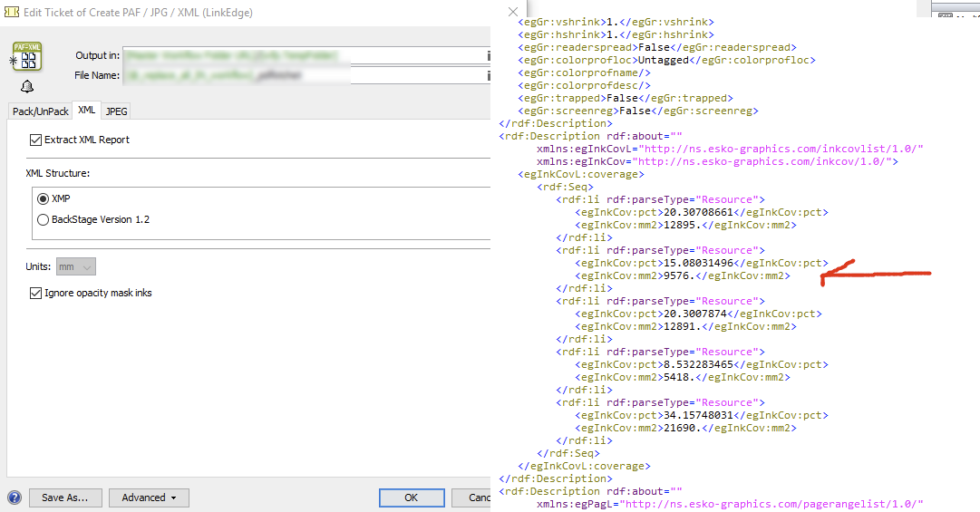Click the mm2 value 12891.

point(683,326)
